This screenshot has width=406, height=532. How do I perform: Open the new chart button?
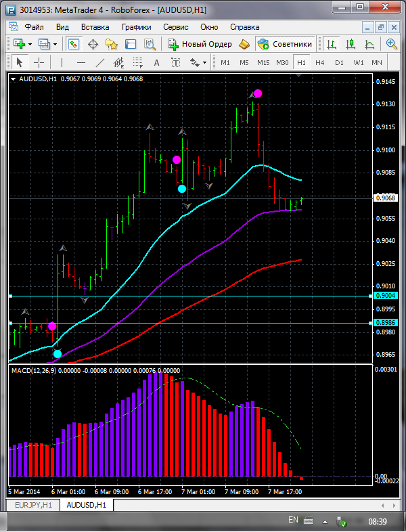19,44
